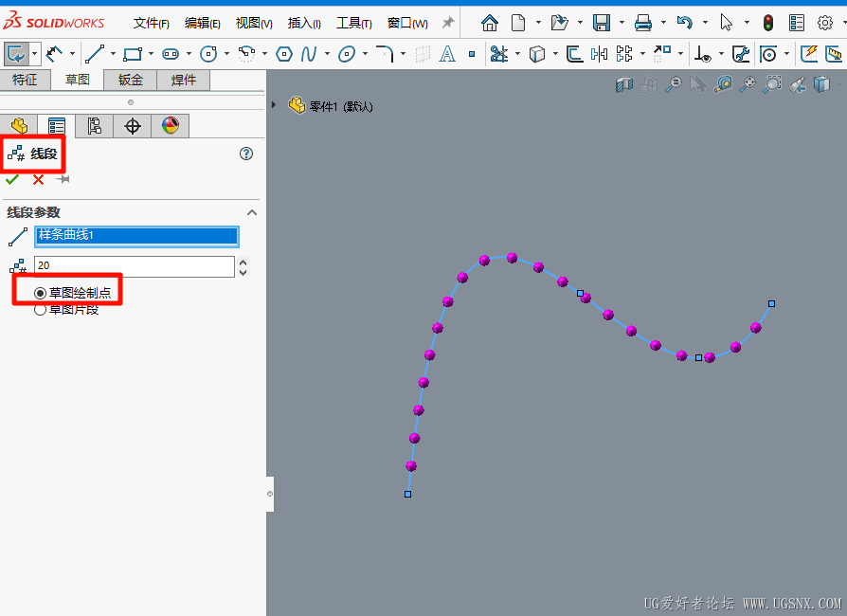This screenshot has width=847, height=616.
Task: Click the Convert Entities cube icon
Action: 537,54
